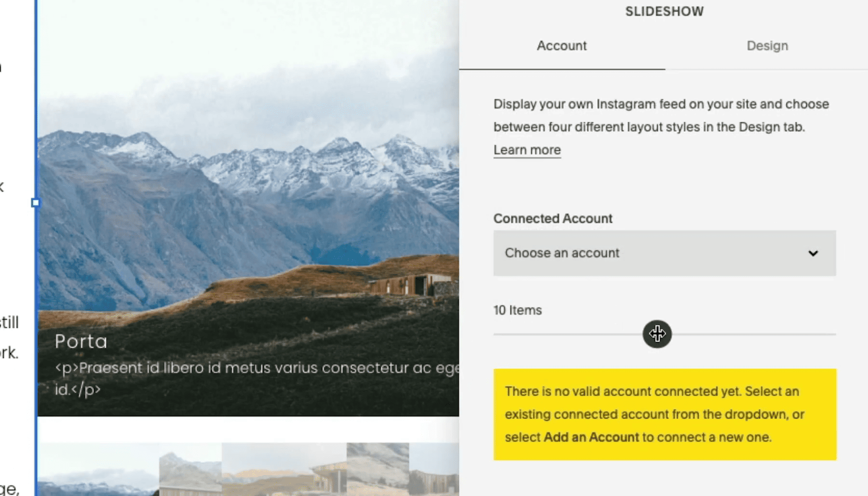The height and width of the screenshot is (496, 868).
Task: Select first thumbnail with clouds over snowy range
Action: [x=98, y=469]
